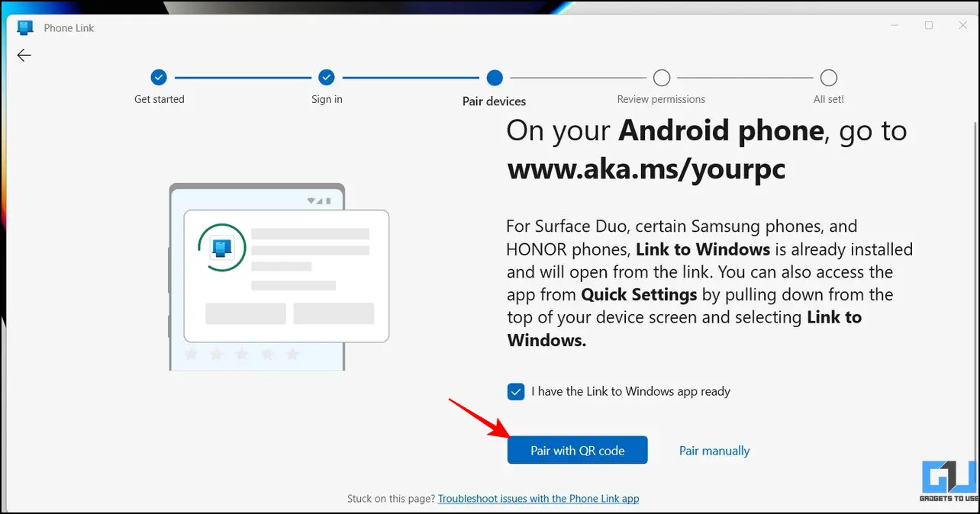Screen dimensions: 980x514
Task: Click the Get started step checkmark
Action: (x=159, y=77)
